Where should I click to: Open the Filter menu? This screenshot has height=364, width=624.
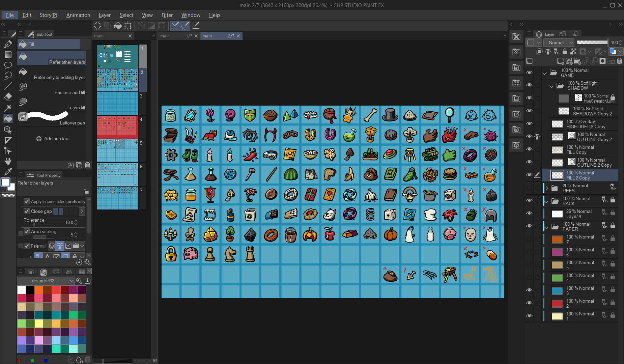pyautogui.click(x=167, y=15)
